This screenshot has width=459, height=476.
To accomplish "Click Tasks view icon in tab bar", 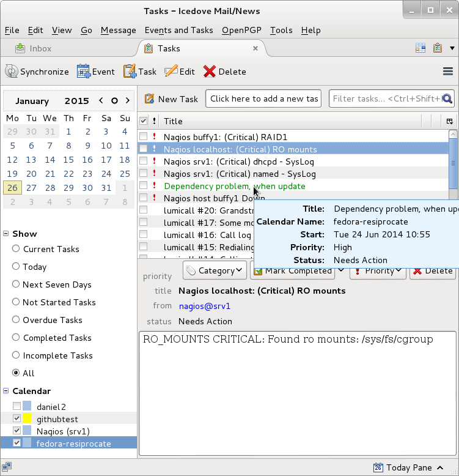I will click(x=437, y=48).
